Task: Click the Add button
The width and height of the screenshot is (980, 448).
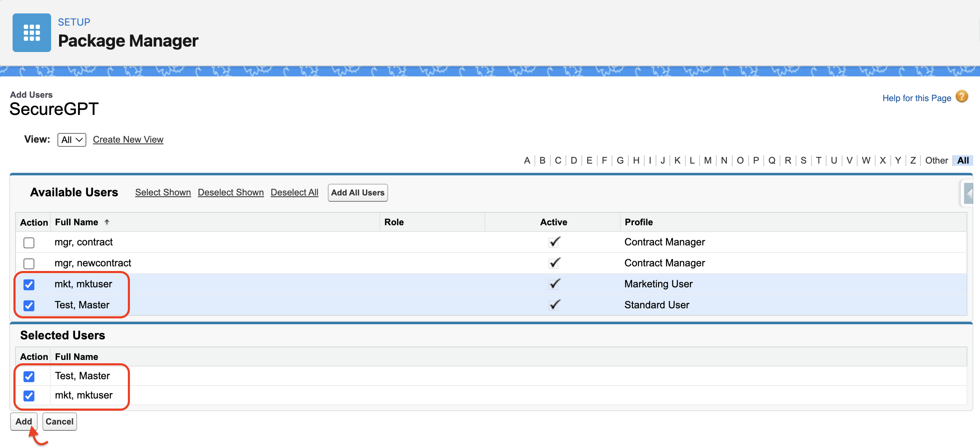Action: 24,422
